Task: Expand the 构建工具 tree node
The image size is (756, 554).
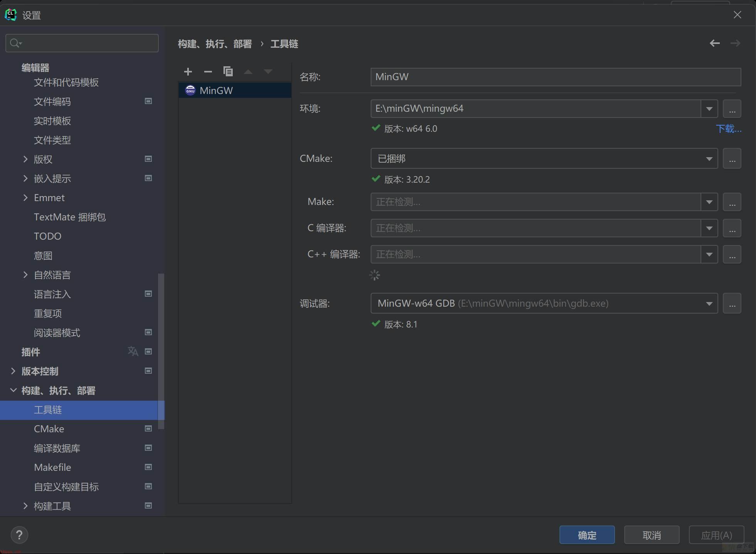Action: (x=25, y=505)
